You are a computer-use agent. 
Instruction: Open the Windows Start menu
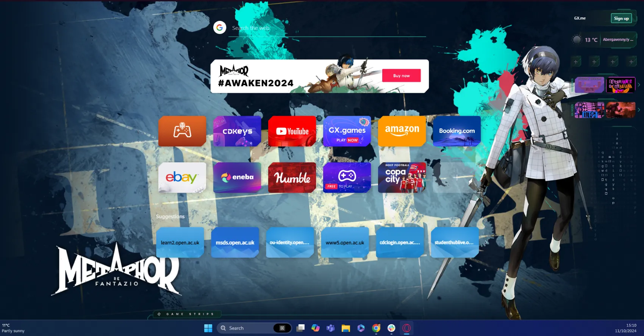tap(208, 328)
